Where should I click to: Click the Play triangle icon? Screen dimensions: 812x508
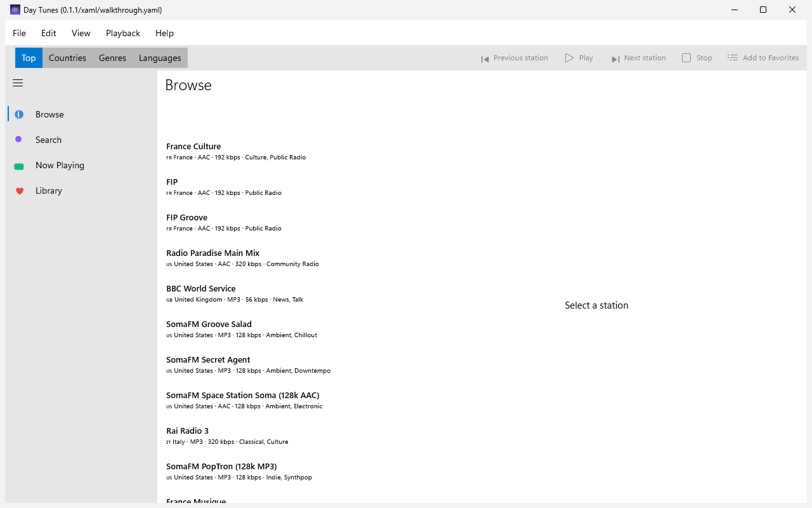569,58
